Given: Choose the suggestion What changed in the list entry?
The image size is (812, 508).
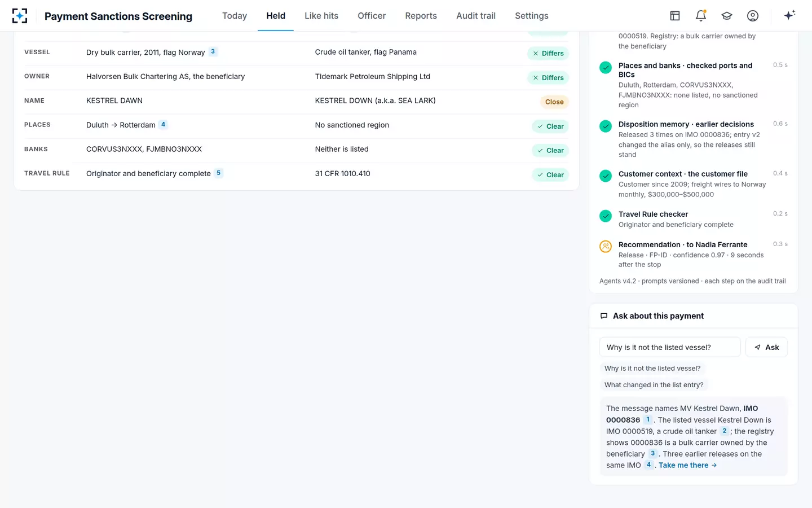Looking at the screenshot, I should (654, 385).
